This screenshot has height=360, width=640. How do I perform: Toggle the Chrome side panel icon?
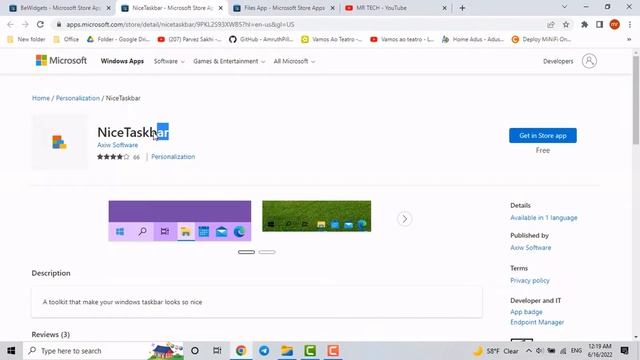[x=599, y=24]
